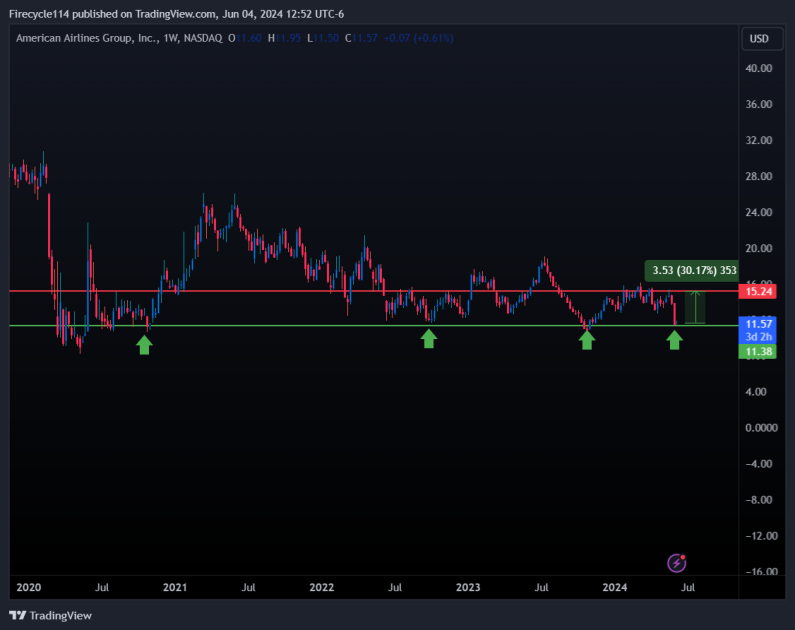795x630 pixels.
Task: Click the 0.0000 price scale value
Action: click(761, 428)
